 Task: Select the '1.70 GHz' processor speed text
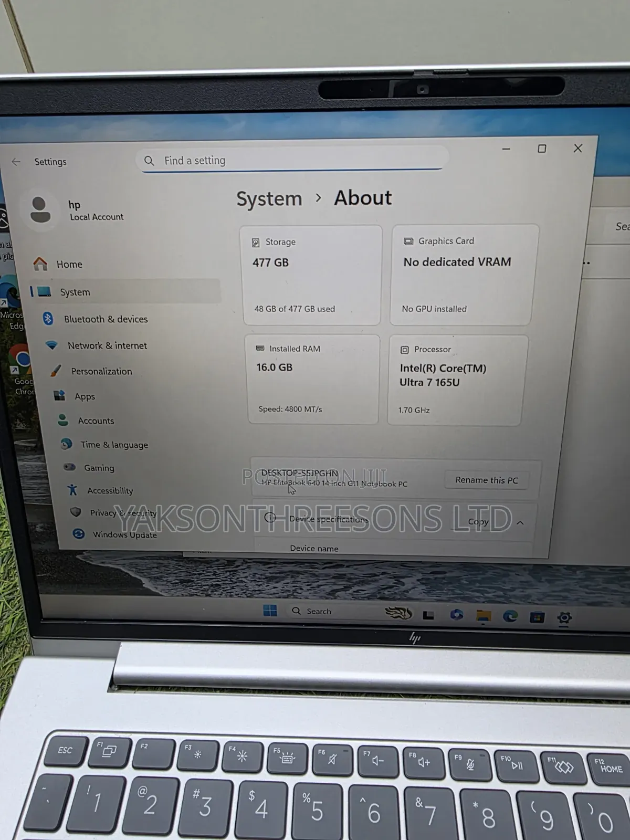414,410
